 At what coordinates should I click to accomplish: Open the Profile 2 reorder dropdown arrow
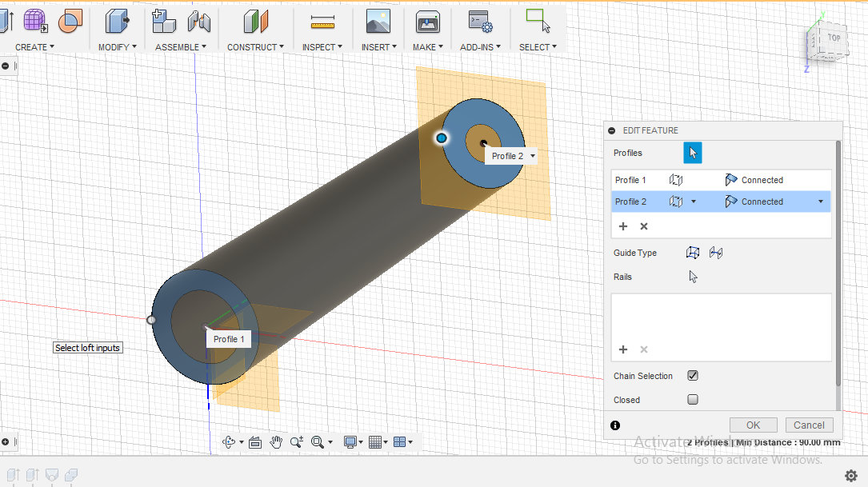[693, 202]
